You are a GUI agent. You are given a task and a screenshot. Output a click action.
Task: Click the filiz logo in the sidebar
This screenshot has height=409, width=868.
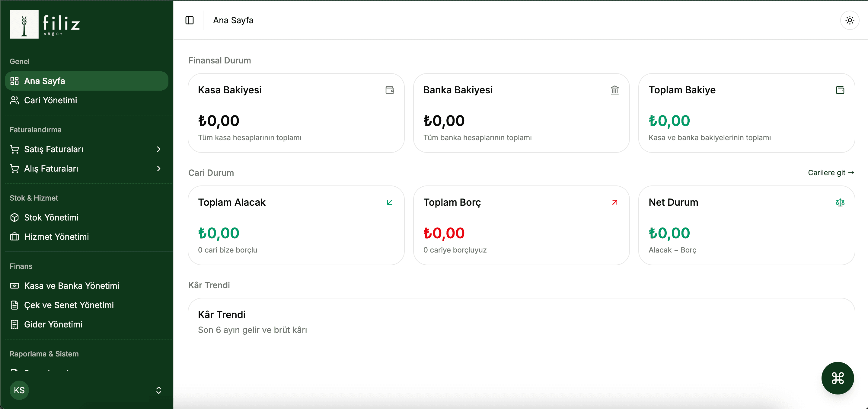pyautogui.click(x=45, y=24)
